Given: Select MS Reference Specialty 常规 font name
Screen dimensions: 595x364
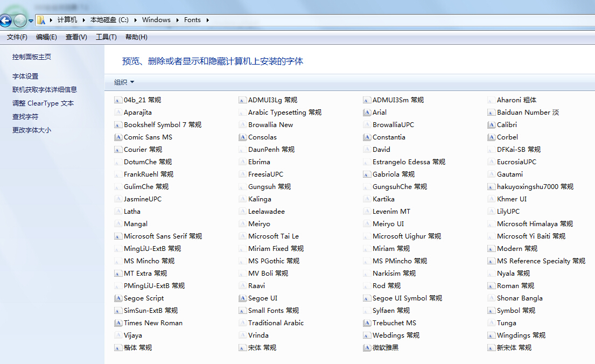Looking at the screenshot, I should 541,261.
